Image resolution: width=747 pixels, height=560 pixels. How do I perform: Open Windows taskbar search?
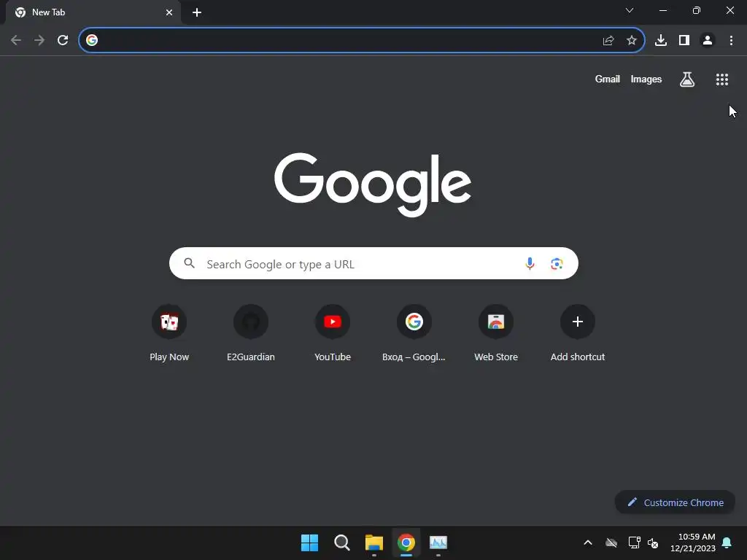[341, 542]
